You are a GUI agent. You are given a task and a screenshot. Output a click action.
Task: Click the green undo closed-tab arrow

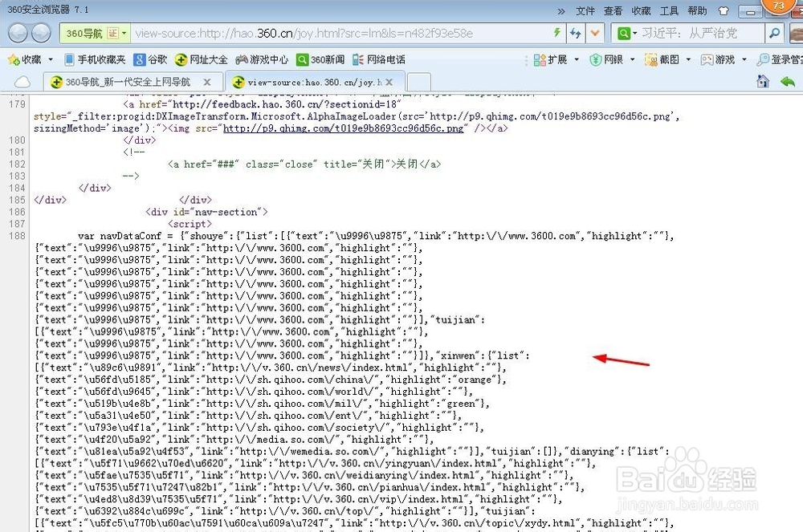point(788,81)
